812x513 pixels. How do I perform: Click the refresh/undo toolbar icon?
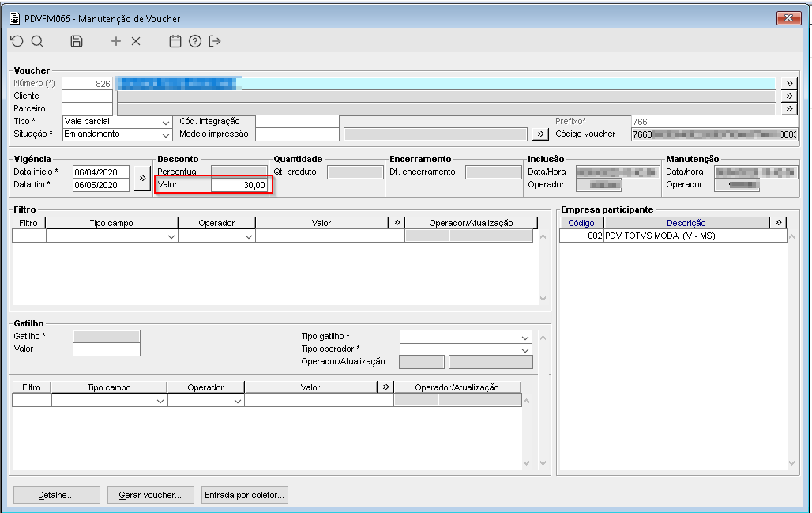coord(17,41)
